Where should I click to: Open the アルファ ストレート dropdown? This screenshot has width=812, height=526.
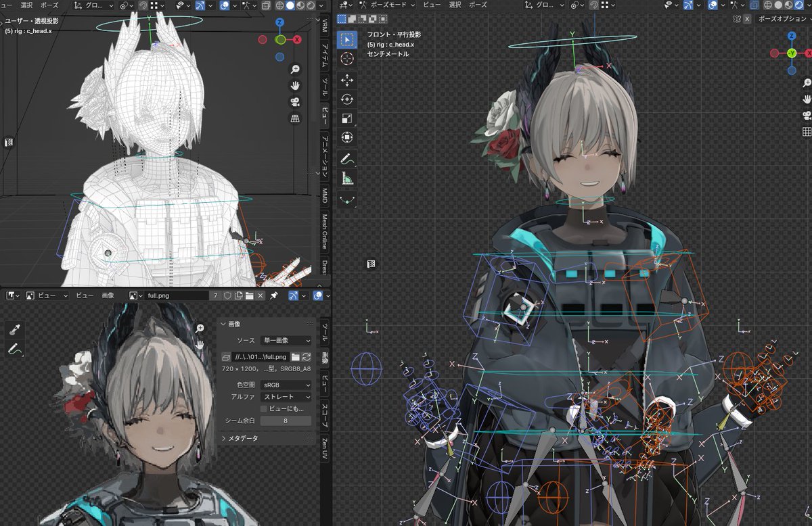click(x=286, y=396)
